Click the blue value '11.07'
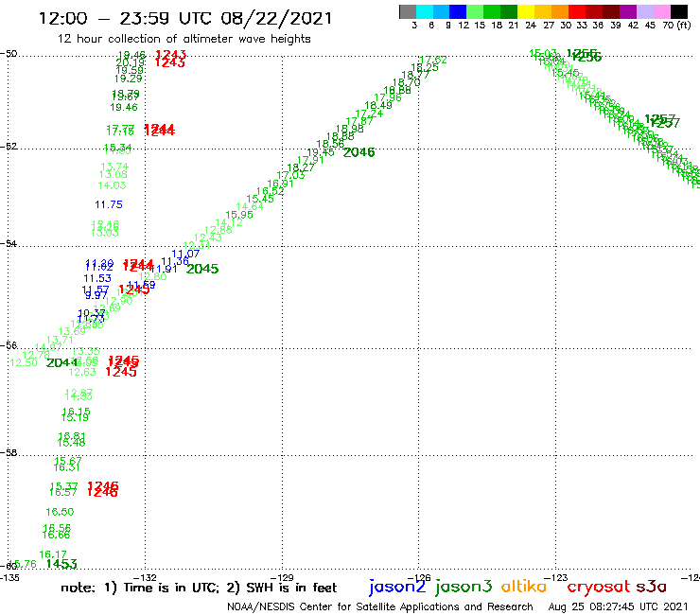The width and height of the screenshot is (700, 615). [185, 254]
